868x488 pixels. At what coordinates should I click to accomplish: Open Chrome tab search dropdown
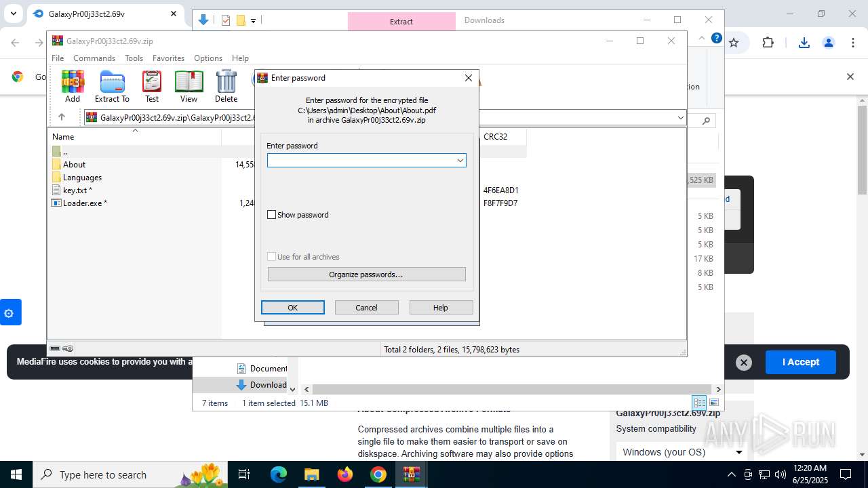coord(13,14)
